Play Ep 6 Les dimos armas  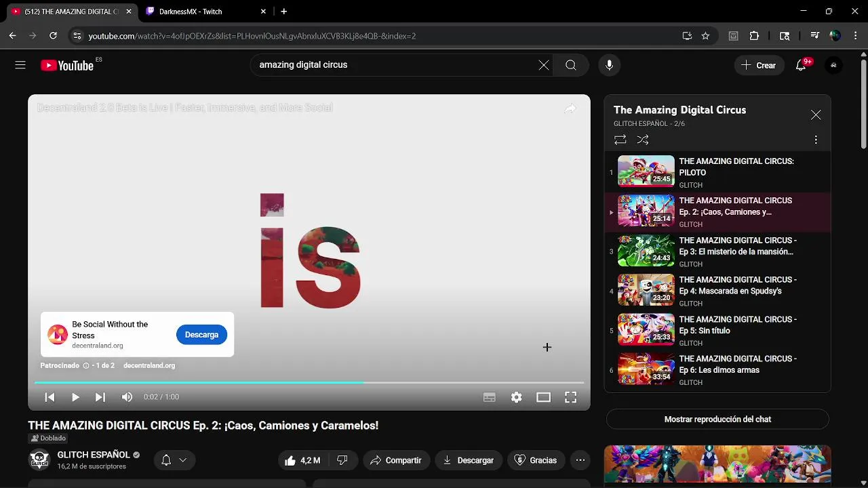pos(717,370)
